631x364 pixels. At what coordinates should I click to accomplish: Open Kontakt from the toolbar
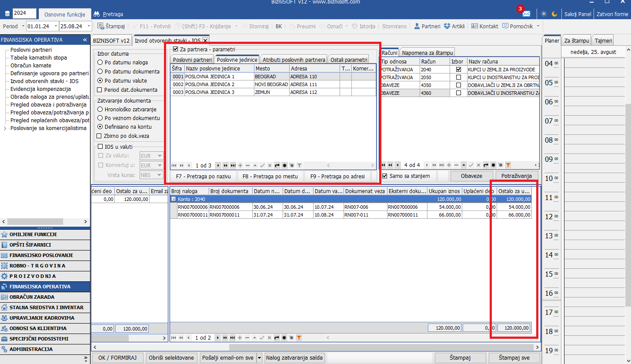tap(474, 26)
